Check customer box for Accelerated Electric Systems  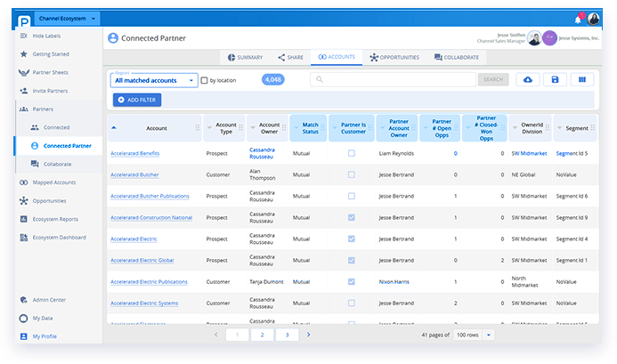click(352, 303)
